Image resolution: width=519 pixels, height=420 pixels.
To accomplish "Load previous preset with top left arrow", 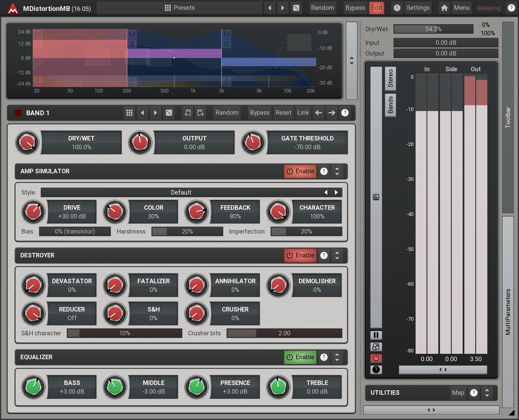I will (x=270, y=8).
